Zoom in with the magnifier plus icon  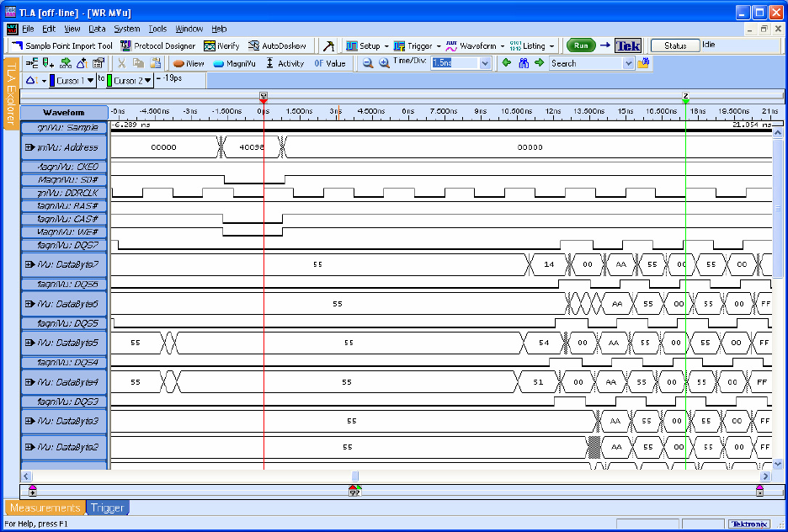click(x=384, y=63)
